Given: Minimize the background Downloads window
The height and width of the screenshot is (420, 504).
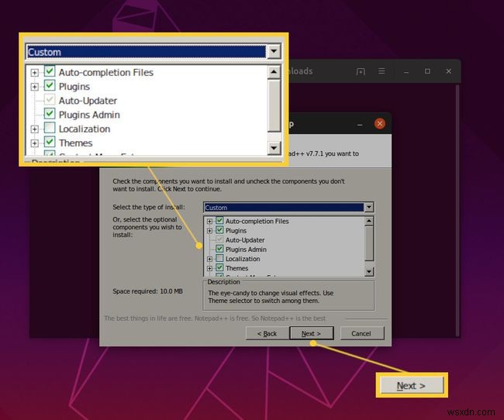Looking at the screenshot, I should [406, 71].
